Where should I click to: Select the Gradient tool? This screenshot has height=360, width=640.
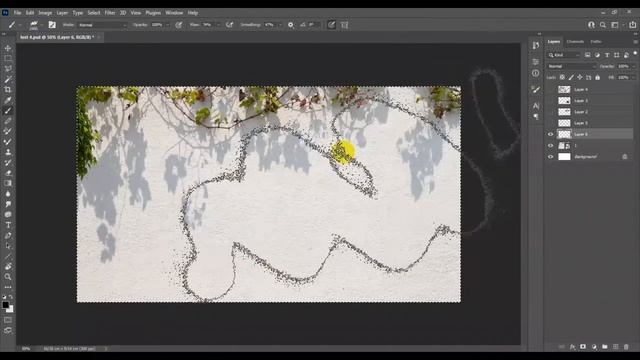(8, 183)
